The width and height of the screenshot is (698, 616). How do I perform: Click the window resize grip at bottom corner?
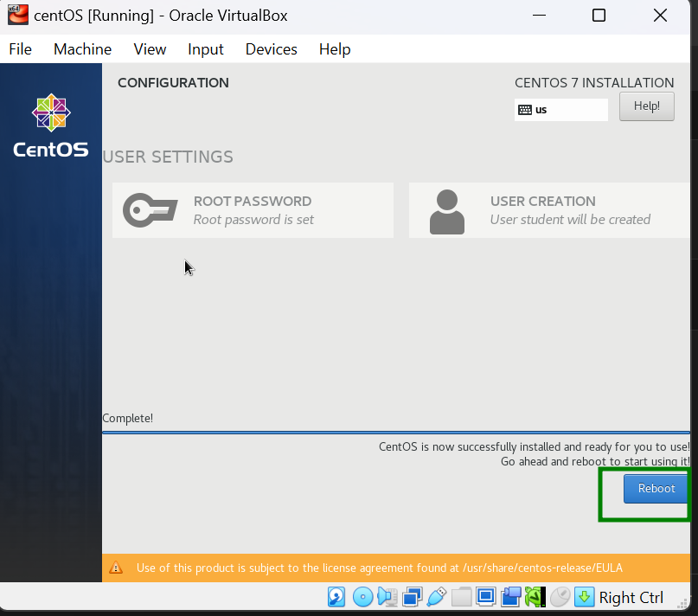pos(682,603)
